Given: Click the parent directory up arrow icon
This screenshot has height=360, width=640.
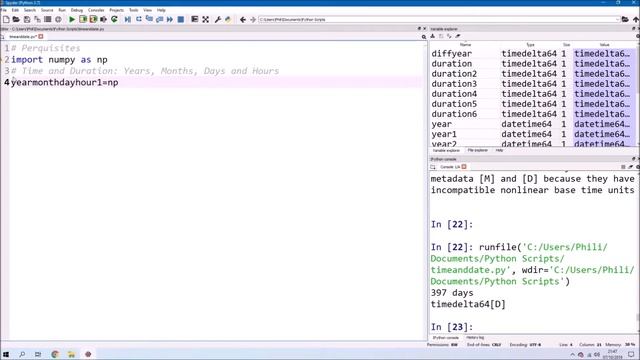Looking at the screenshot, I should pos(636,19).
